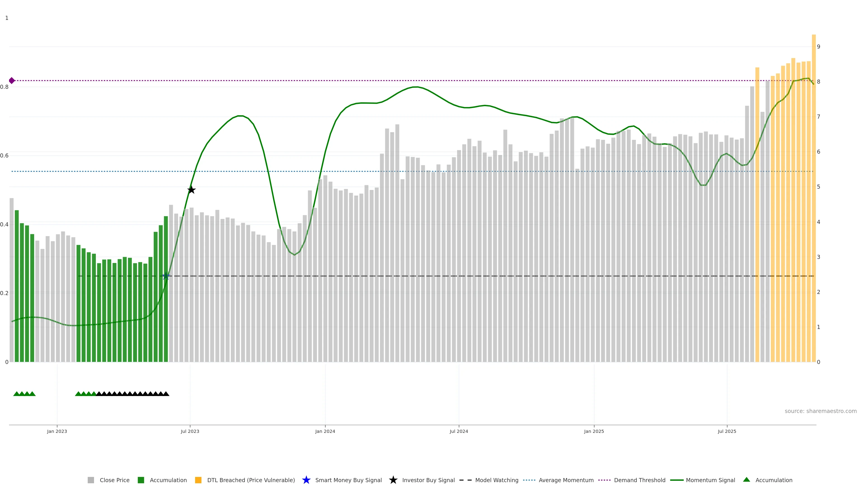Click the orange DTL Breached legend swatch

pos(198,480)
